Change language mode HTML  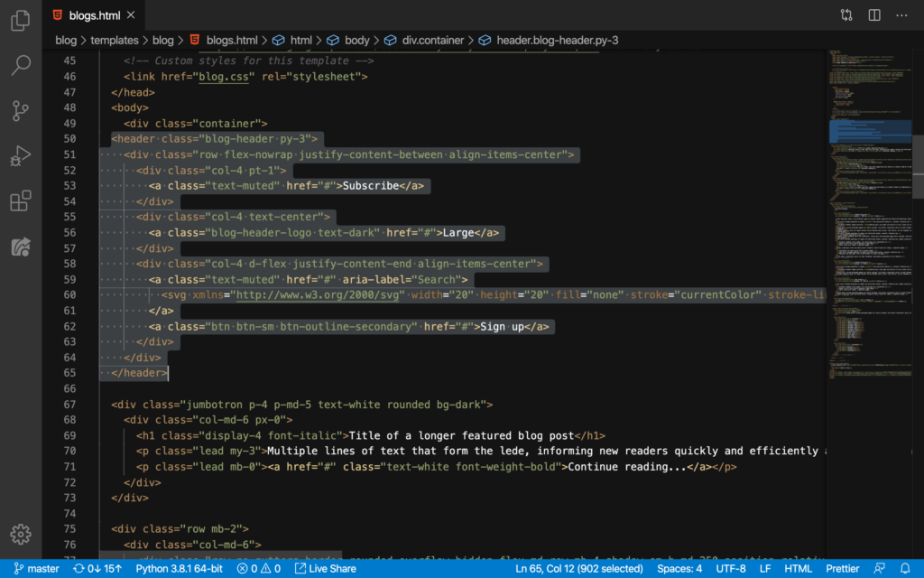pos(798,569)
